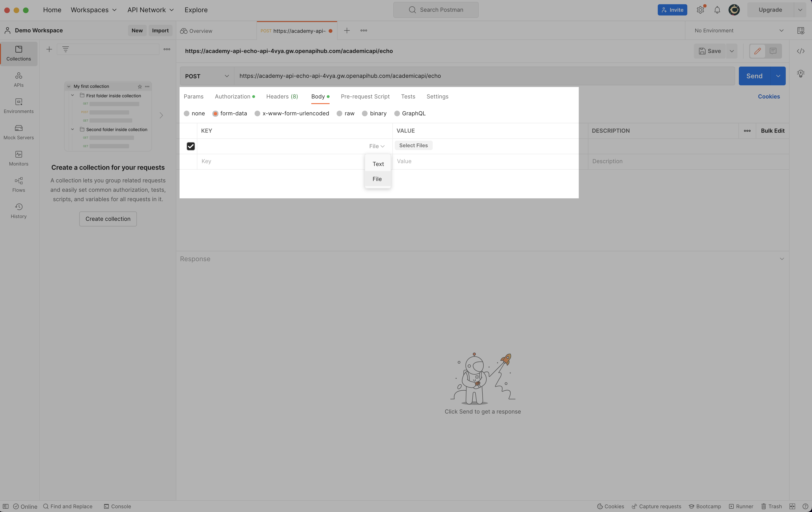The width and height of the screenshot is (812, 512).
Task: Open the Monitors sidebar icon
Action: coord(19,158)
